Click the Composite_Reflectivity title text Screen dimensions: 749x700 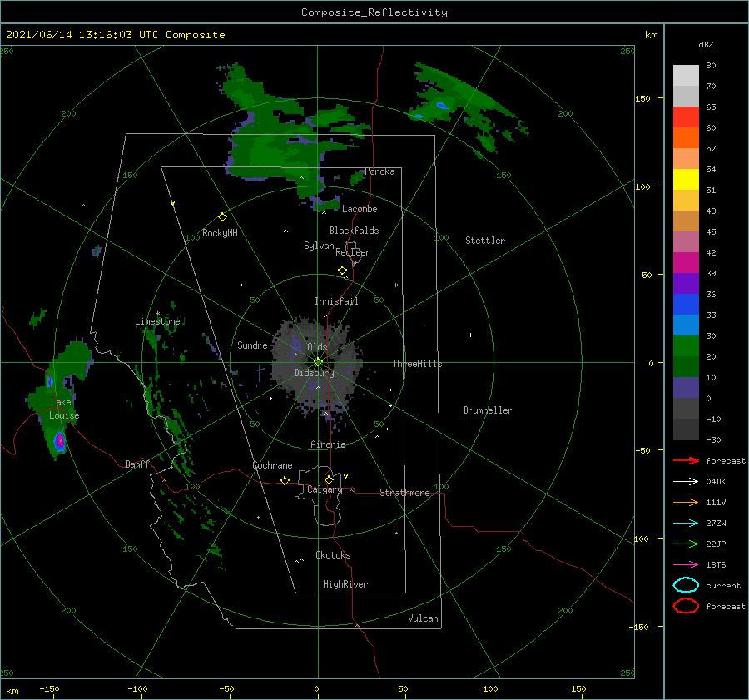click(374, 12)
